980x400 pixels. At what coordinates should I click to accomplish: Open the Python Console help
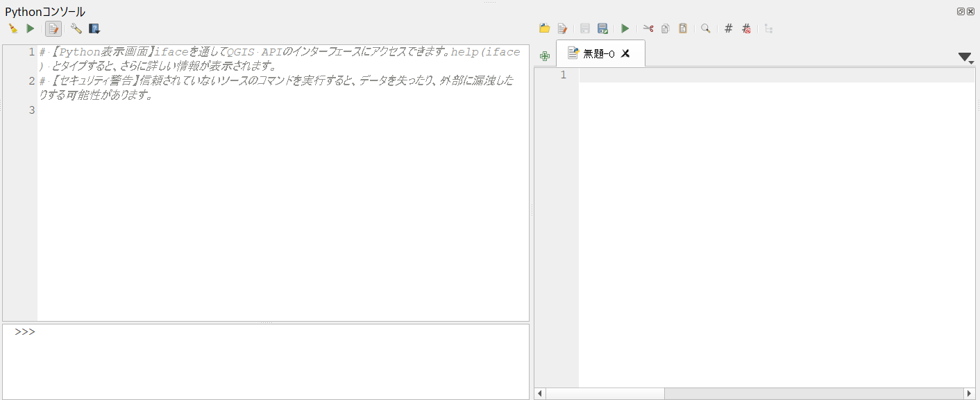pyautogui.click(x=94, y=28)
